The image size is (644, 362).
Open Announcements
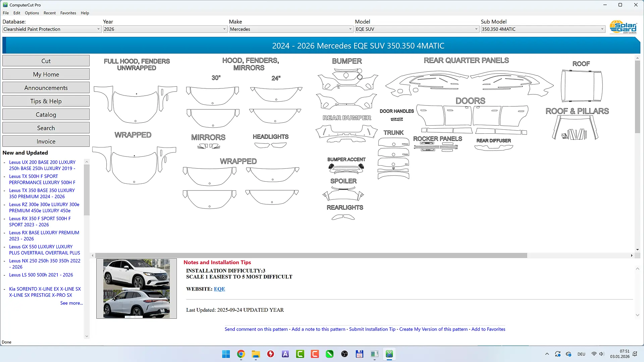tap(46, 87)
